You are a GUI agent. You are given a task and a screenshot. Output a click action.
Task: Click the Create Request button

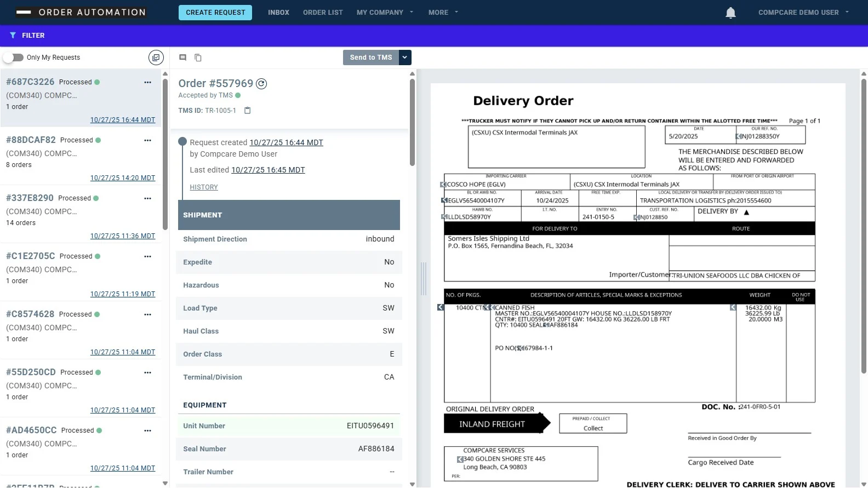pyautogui.click(x=215, y=13)
